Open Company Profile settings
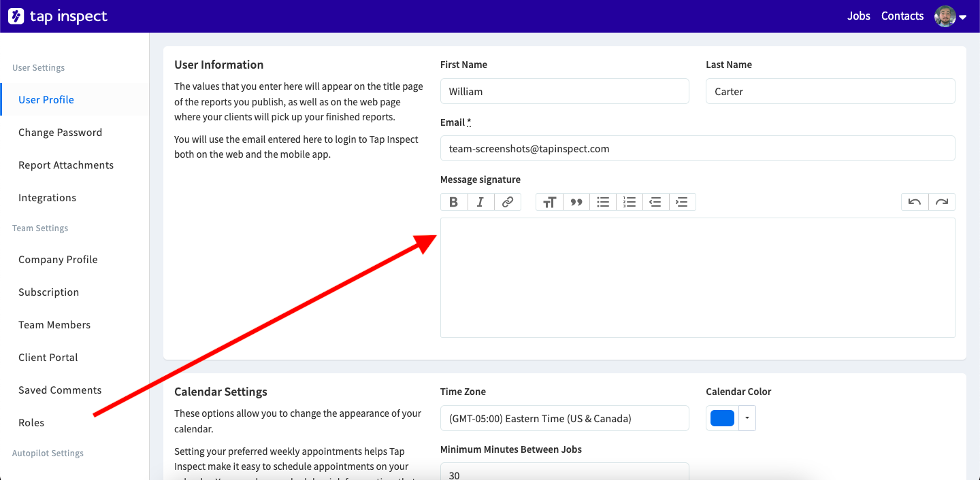This screenshot has height=480, width=980. tap(74, 260)
